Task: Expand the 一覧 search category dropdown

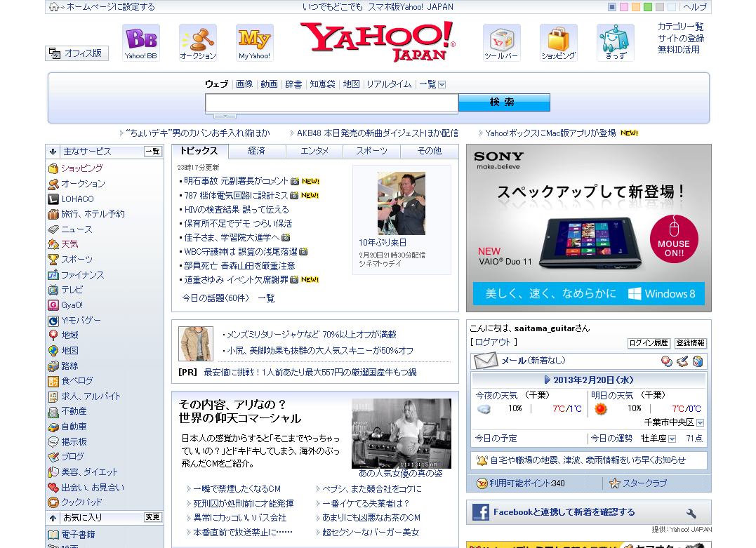Action: tap(442, 85)
